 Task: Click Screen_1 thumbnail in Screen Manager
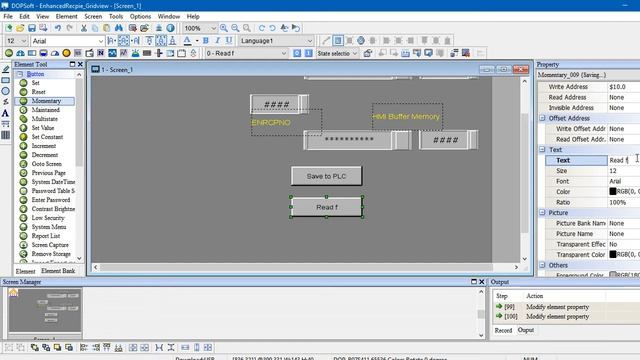[x=45, y=310]
